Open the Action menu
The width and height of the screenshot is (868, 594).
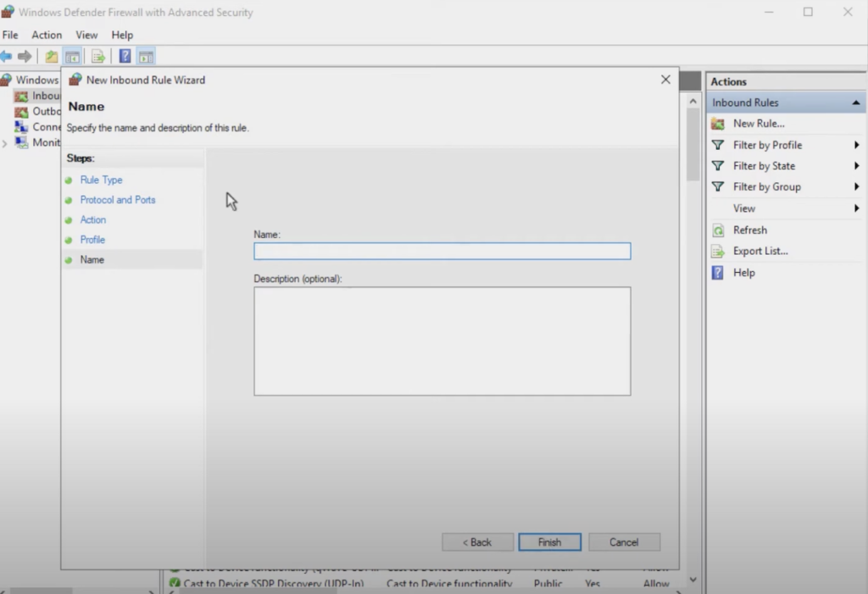point(47,35)
